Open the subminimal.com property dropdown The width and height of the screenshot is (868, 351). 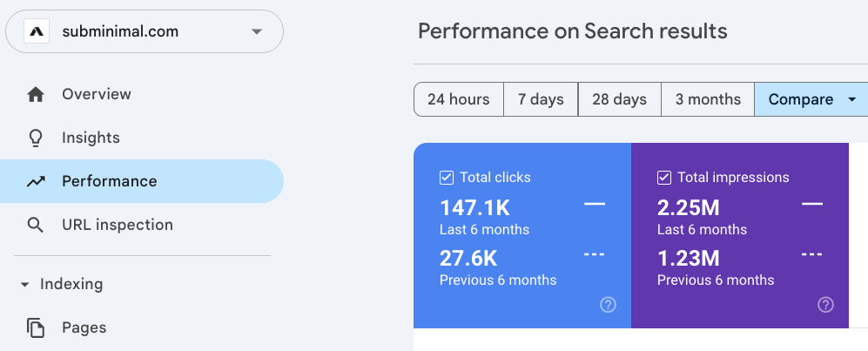click(256, 32)
